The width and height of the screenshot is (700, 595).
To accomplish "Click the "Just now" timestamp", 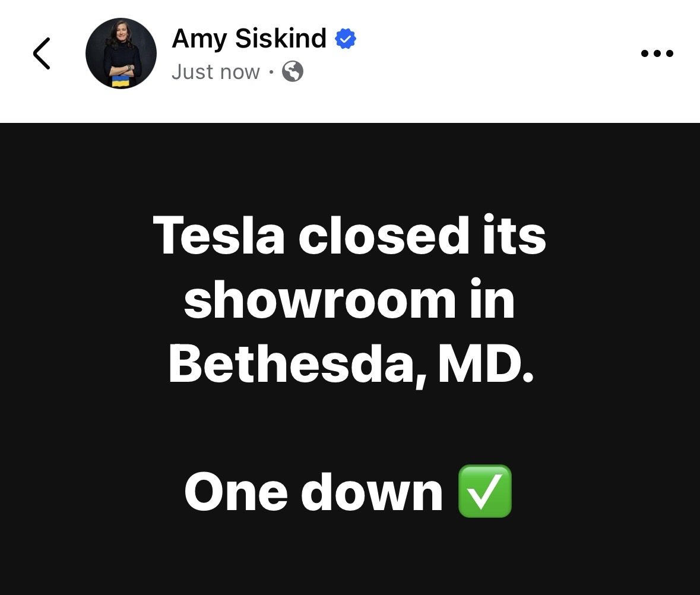I will [216, 72].
